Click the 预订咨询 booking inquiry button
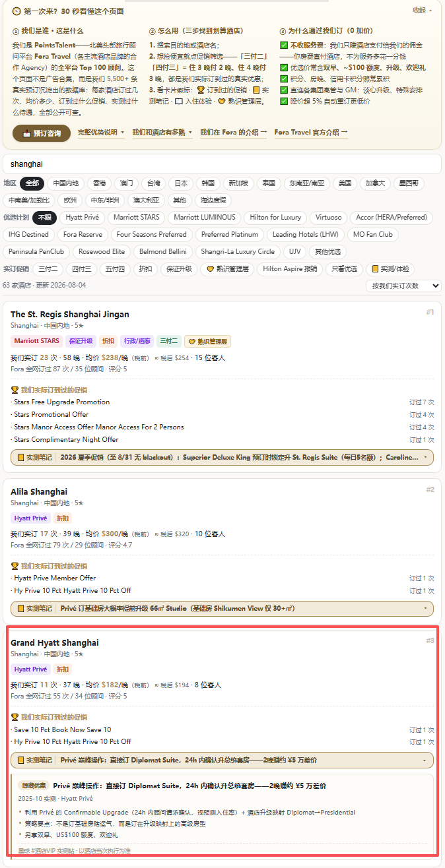The width and height of the screenshot is (445, 868). click(42, 133)
